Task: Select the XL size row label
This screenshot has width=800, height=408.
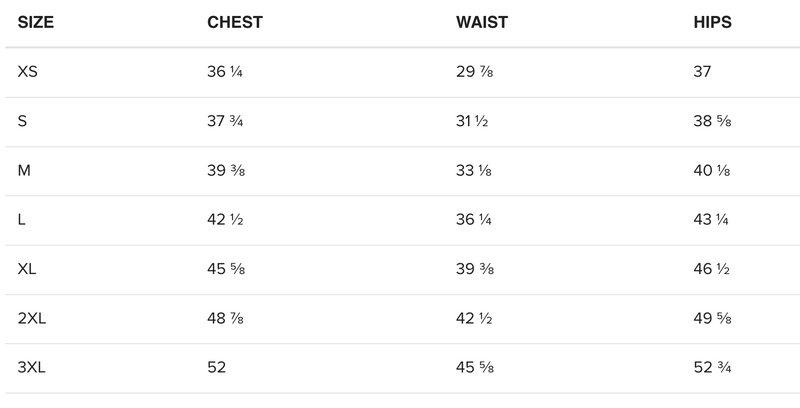Action: tap(29, 270)
